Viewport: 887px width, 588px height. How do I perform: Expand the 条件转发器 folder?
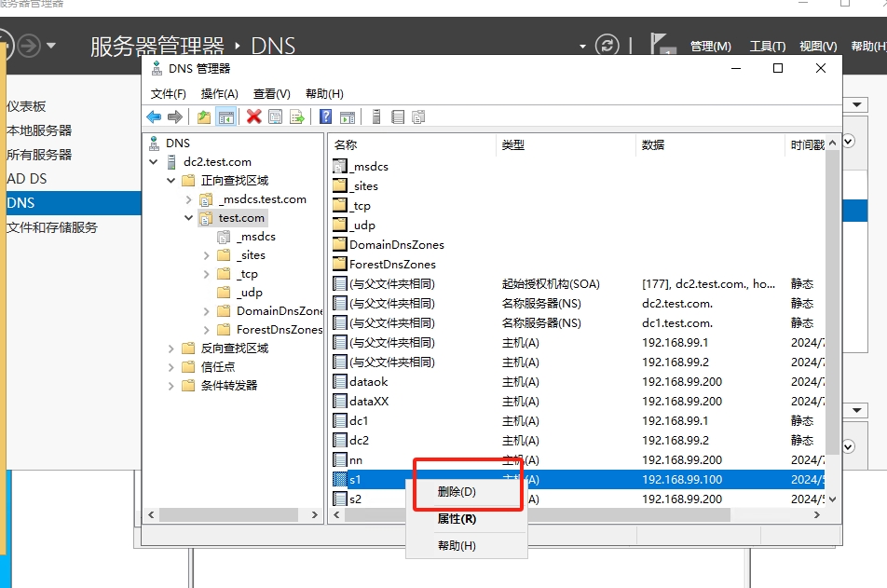pos(171,386)
